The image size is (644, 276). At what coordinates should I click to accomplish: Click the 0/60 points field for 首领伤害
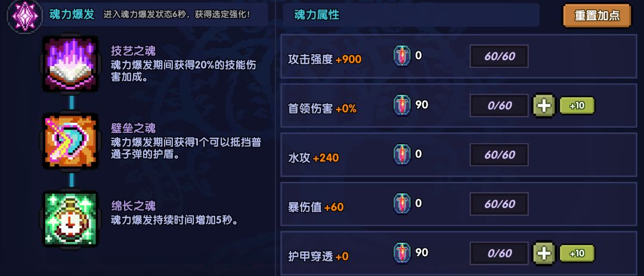tap(500, 106)
